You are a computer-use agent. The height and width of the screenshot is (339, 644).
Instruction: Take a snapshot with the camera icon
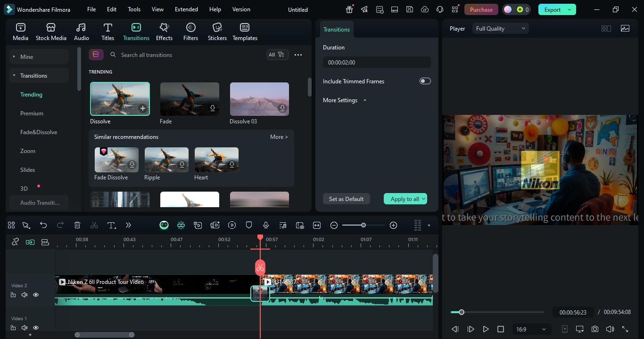[x=595, y=329]
